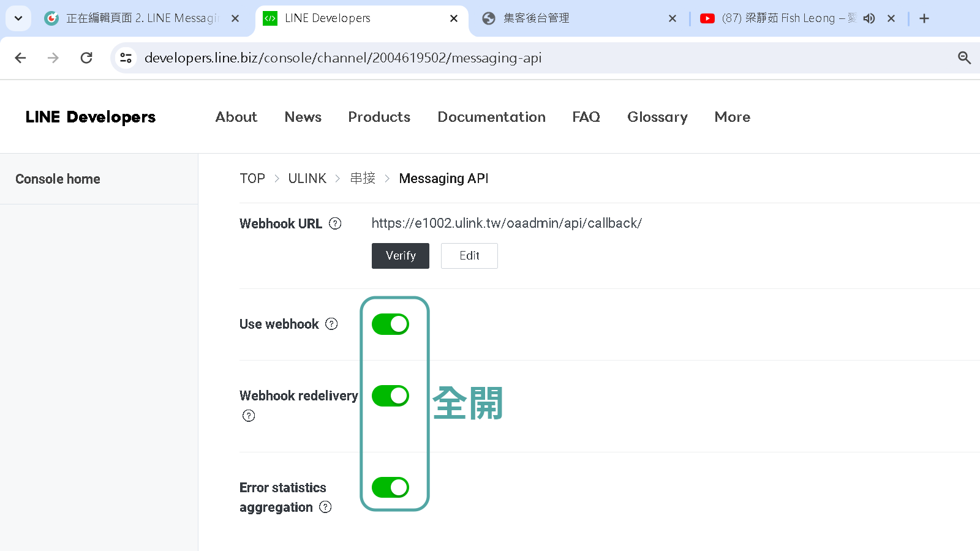Reload the current page
Screen dimensions: 980x551
(86, 58)
